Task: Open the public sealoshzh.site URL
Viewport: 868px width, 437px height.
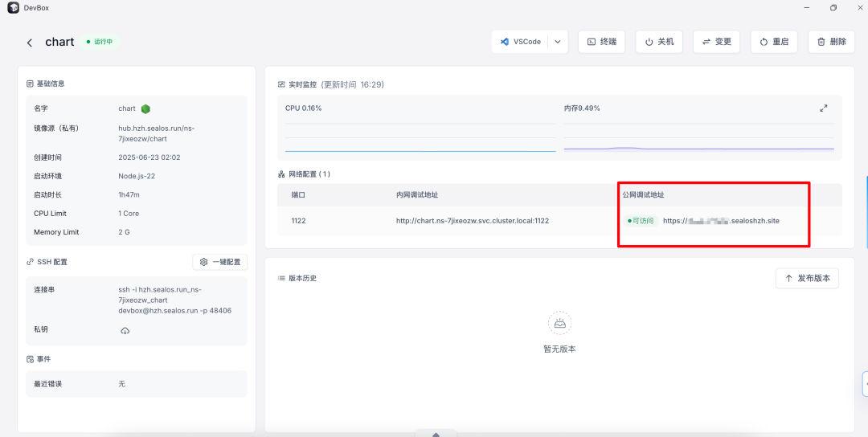Action: [721, 221]
